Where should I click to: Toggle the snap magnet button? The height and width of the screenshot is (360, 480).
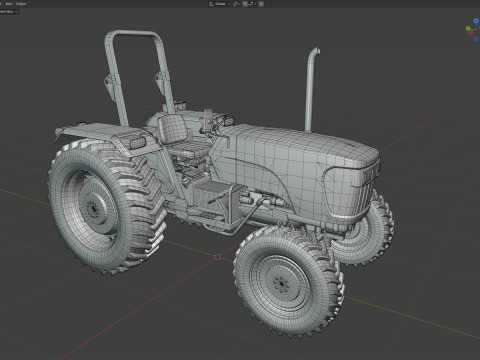click(245, 4)
